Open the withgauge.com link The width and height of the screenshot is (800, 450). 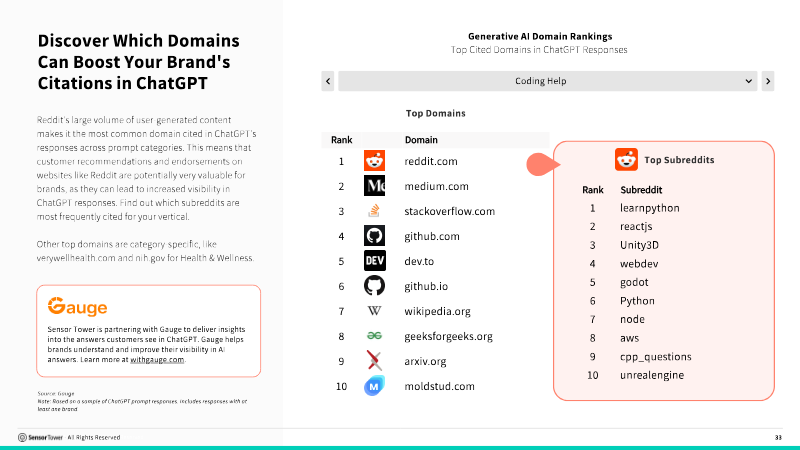point(157,360)
